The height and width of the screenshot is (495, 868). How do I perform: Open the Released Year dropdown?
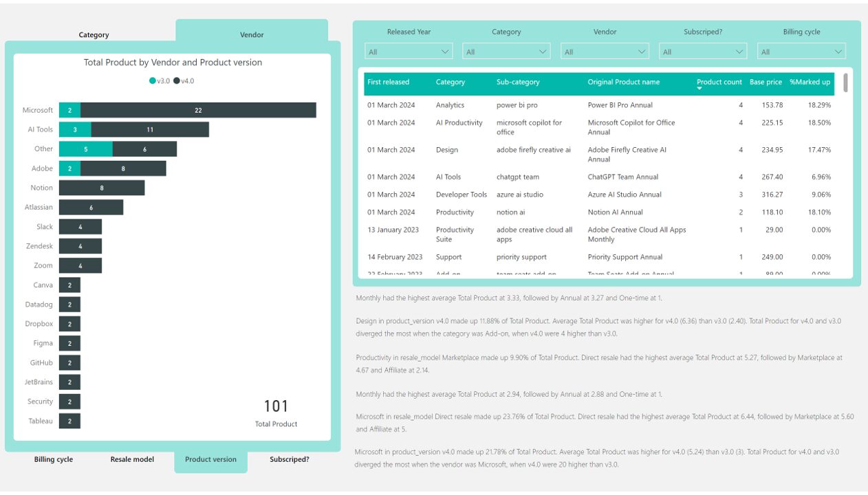[409, 52]
